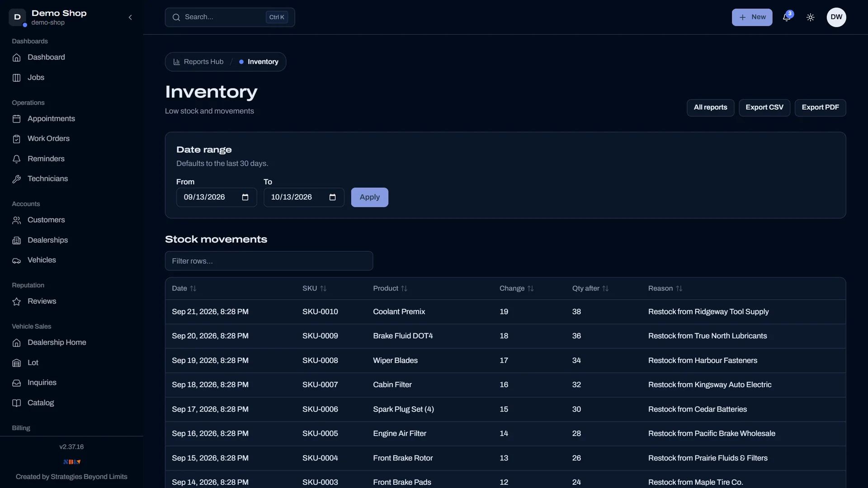
Task: Focus the Search box in the top bar
Action: coord(230,17)
